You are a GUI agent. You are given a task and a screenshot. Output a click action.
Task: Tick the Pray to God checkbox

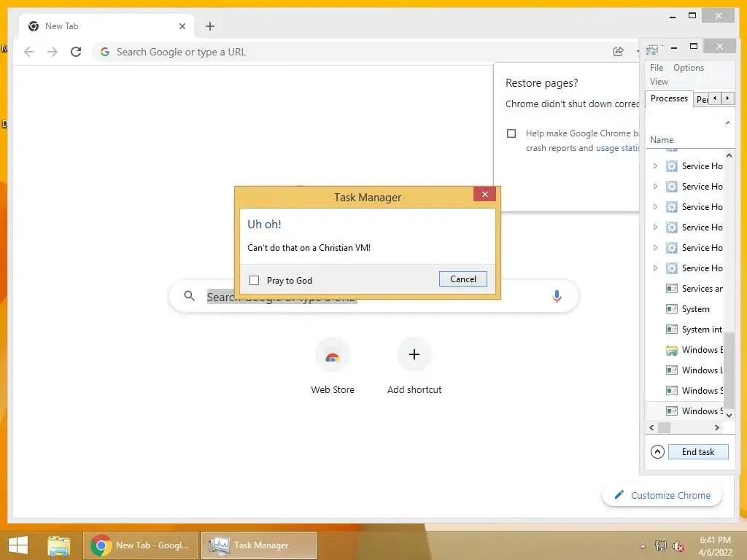pos(255,281)
